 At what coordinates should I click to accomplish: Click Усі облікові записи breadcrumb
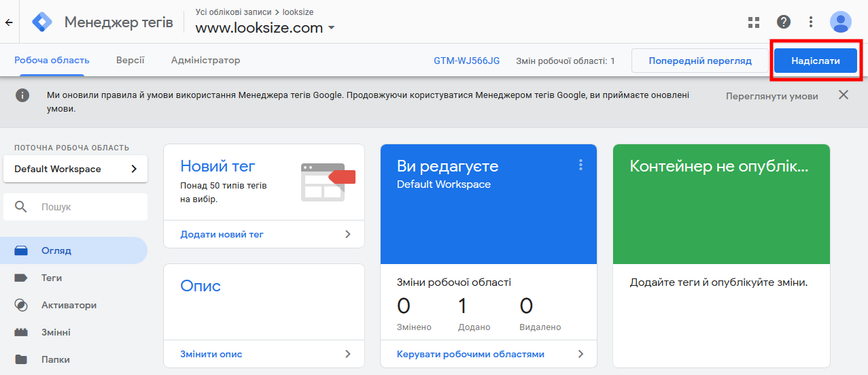click(x=233, y=12)
